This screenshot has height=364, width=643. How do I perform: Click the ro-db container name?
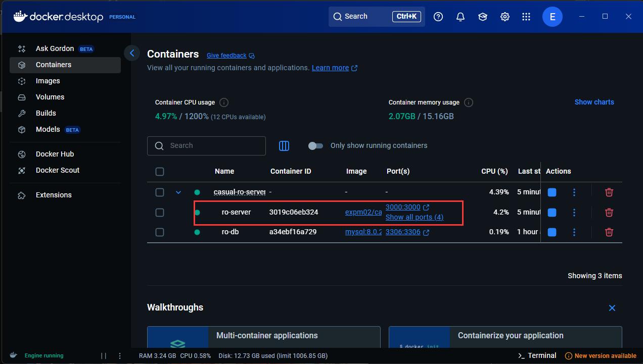click(x=231, y=232)
